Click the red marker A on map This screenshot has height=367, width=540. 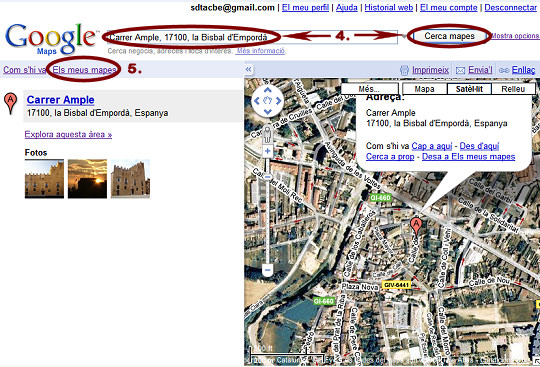coord(416,227)
